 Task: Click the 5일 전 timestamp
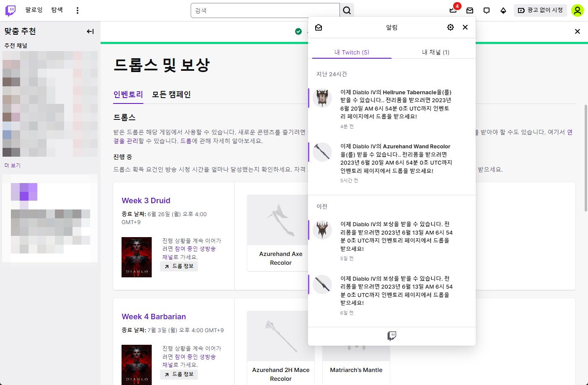(x=347, y=258)
